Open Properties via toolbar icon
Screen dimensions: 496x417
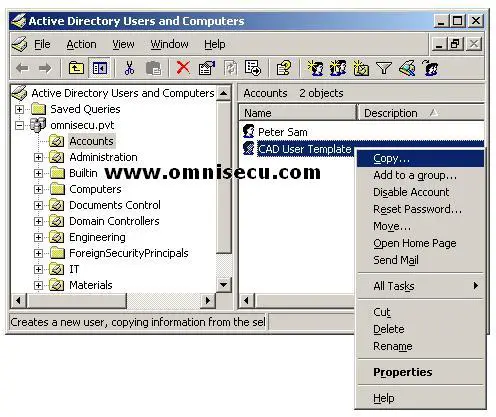(x=207, y=68)
